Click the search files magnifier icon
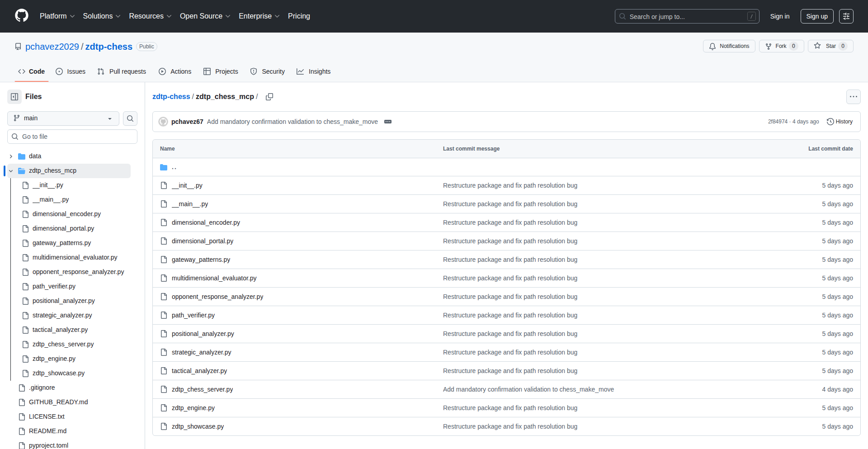This screenshot has width=868, height=449. click(x=130, y=118)
